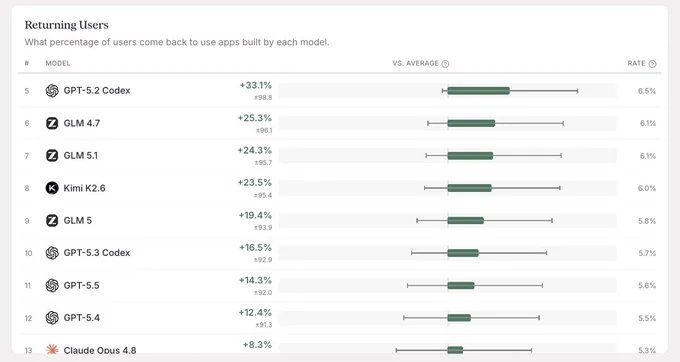
Task: Click the GLM 5.1 model name
Action: click(x=81, y=156)
